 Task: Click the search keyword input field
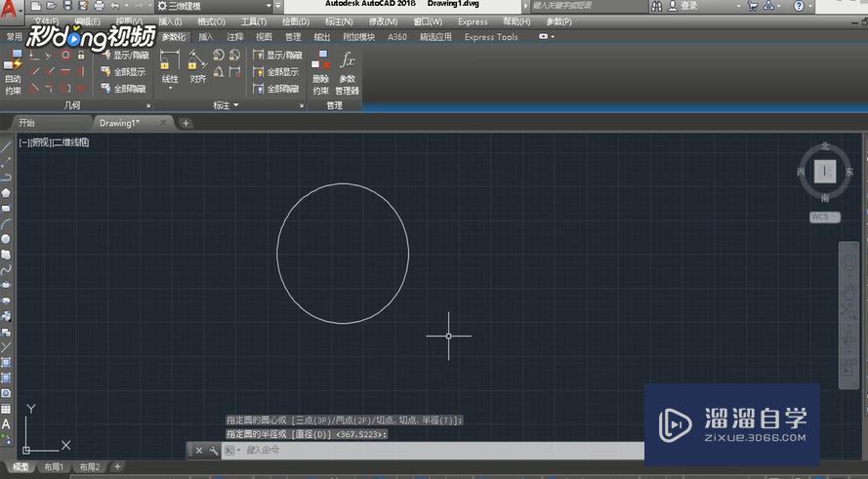[588, 6]
